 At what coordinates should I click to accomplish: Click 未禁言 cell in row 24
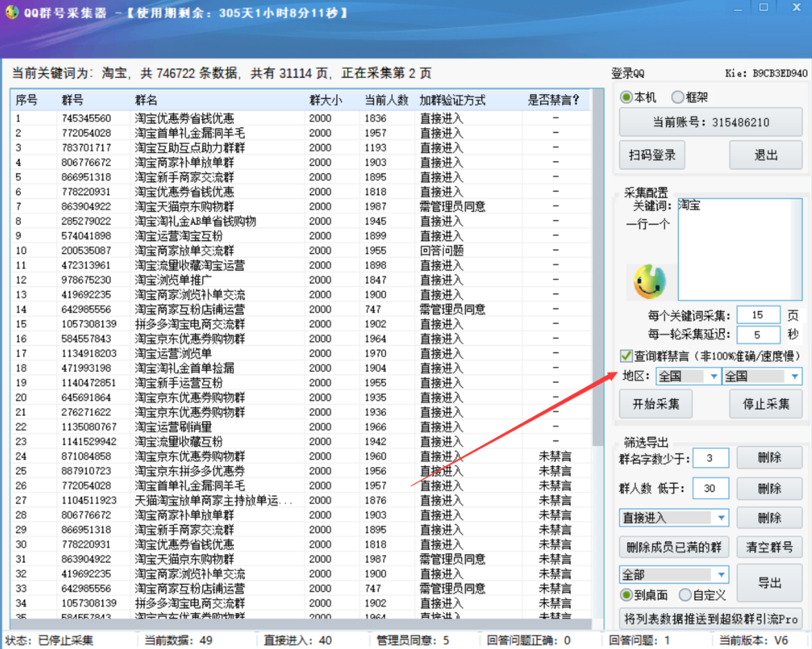click(555, 457)
